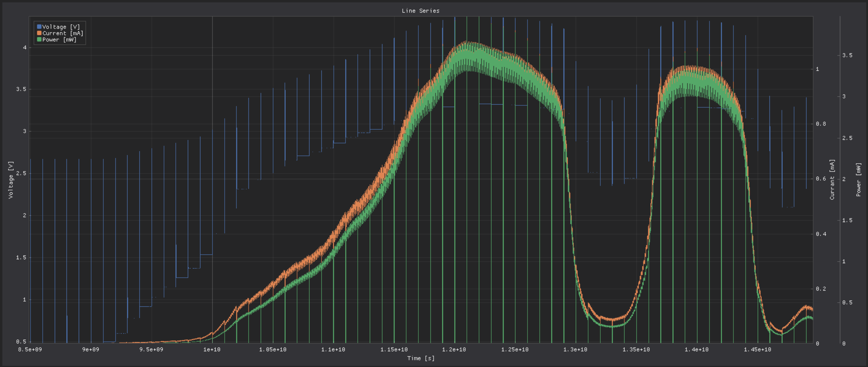Click the 3.5 tick on voltage axis
The height and width of the screenshot is (367, 868).
(21, 89)
